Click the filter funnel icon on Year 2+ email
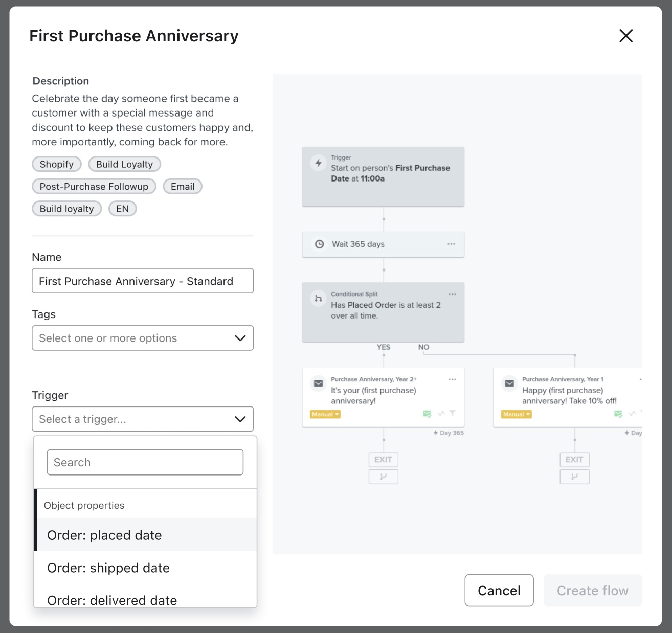672x633 pixels. click(452, 414)
